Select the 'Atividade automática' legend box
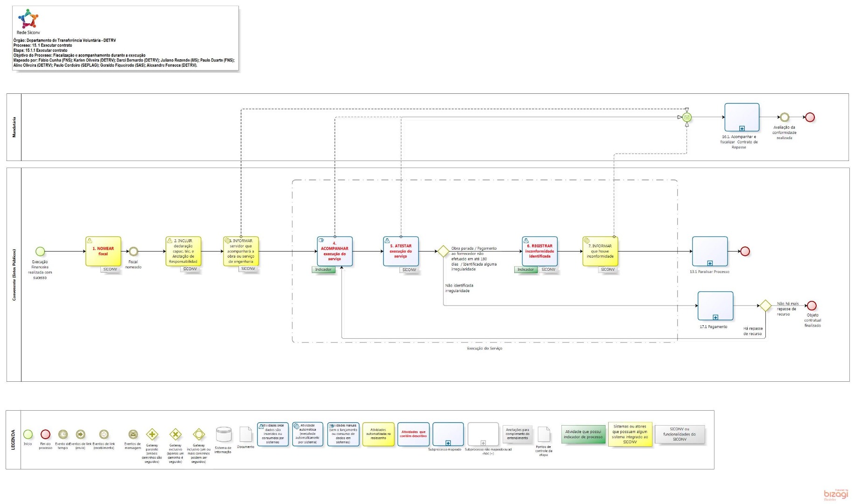The image size is (855, 504). (x=308, y=434)
